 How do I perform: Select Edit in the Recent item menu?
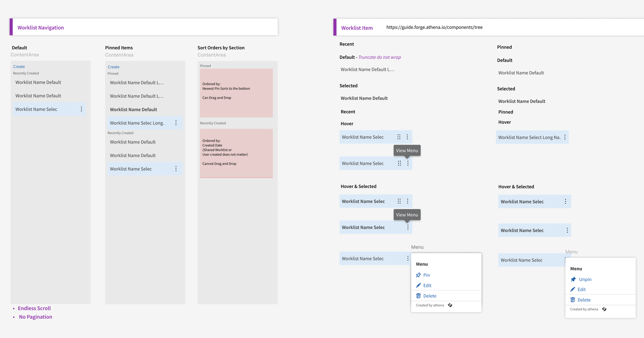click(427, 285)
